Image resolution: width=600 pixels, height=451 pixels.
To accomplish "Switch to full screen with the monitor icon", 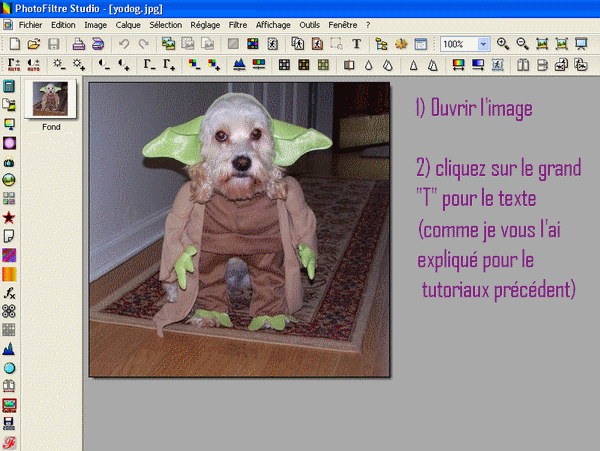I will [x=581, y=44].
